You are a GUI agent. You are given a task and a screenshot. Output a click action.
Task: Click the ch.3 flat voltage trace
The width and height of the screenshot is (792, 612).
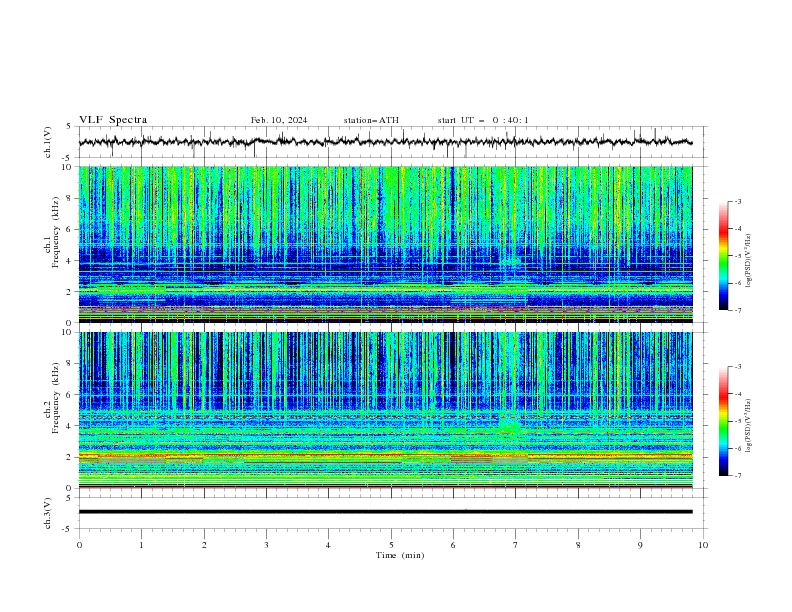coord(385,512)
